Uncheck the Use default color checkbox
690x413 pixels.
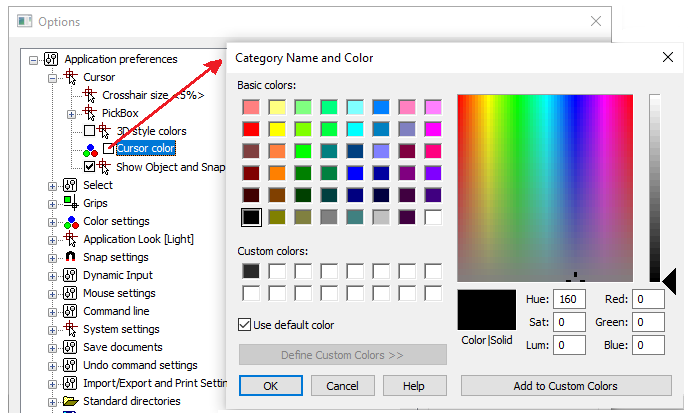pos(244,325)
